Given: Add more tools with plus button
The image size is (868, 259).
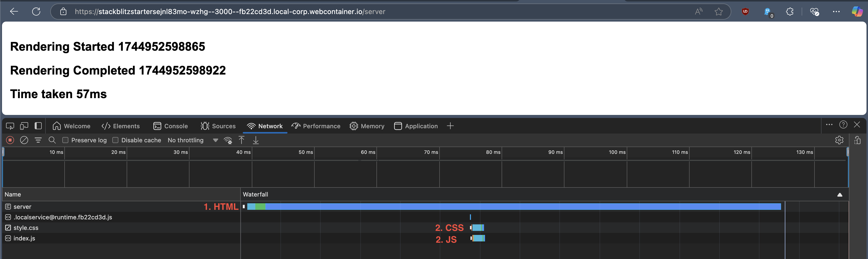Looking at the screenshot, I should pyautogui.click(x=450, y=126).
